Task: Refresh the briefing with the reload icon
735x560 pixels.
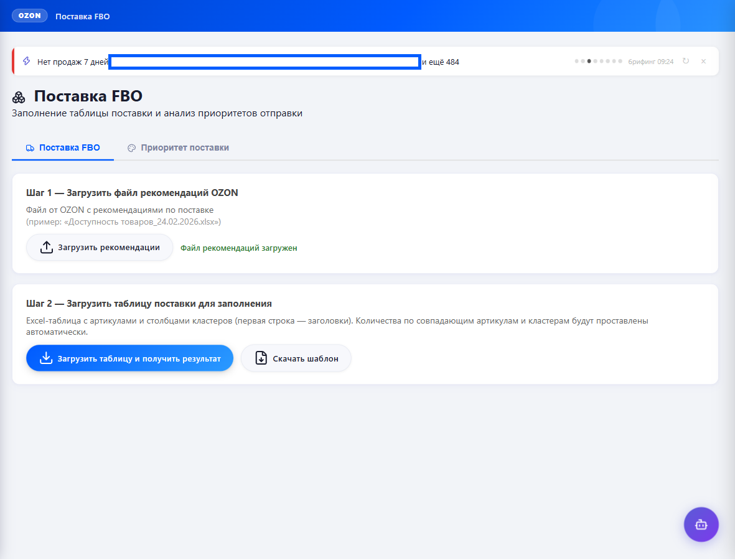Action: pos(686,62)
